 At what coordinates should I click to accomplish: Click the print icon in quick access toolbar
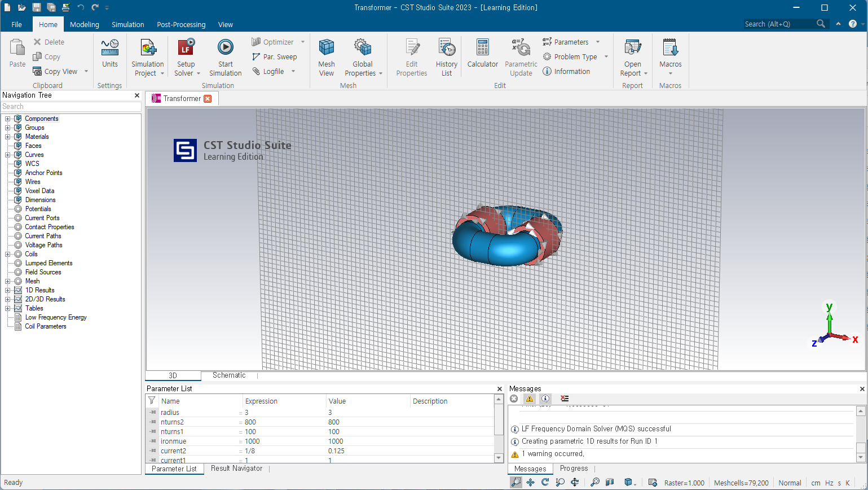[66, 7]
